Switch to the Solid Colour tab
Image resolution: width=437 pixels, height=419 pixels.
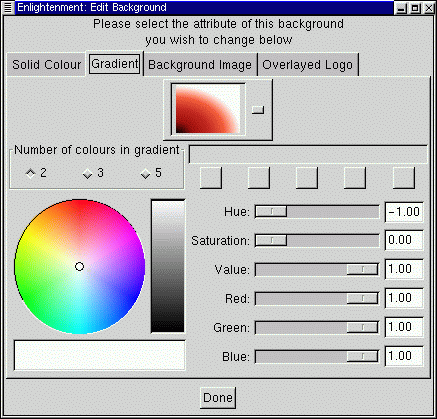pos(47,64)
